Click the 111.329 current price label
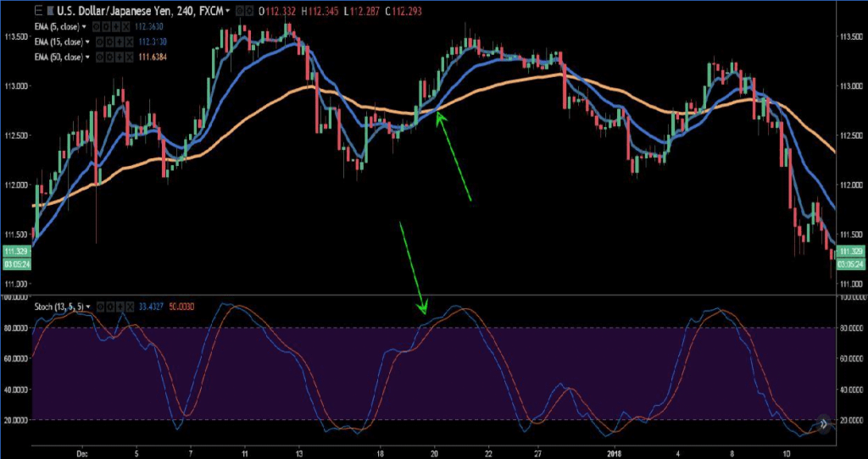Viewport: 868px width, 459px height. tap(14, 252)
